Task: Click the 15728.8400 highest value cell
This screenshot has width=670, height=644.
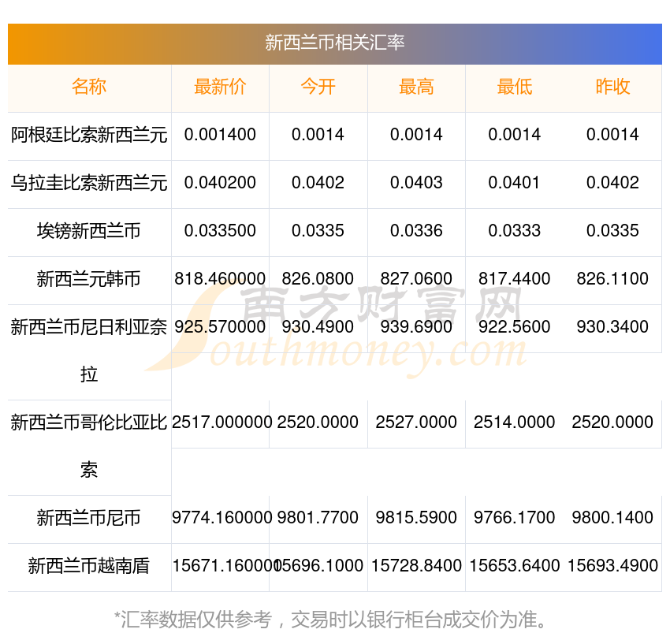Action: click(416, 566)
